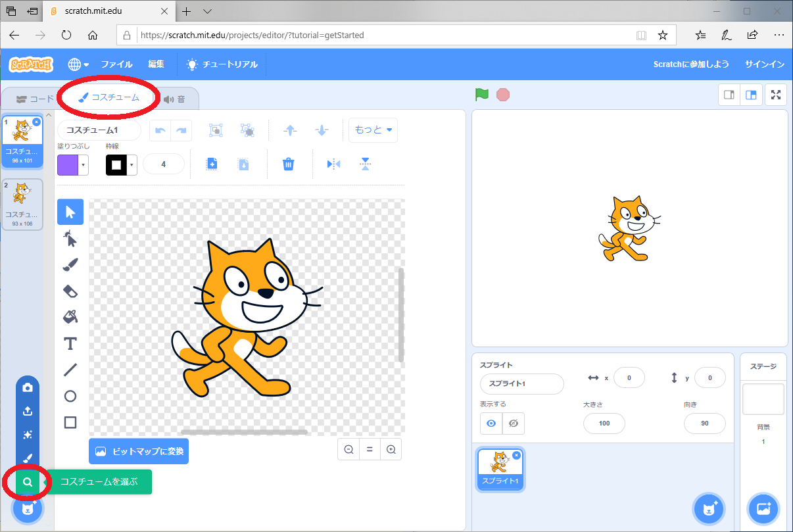This screenshot has height=532, width=793.
Task: Click the sprite direction field 90
Action: coord(705,423)
